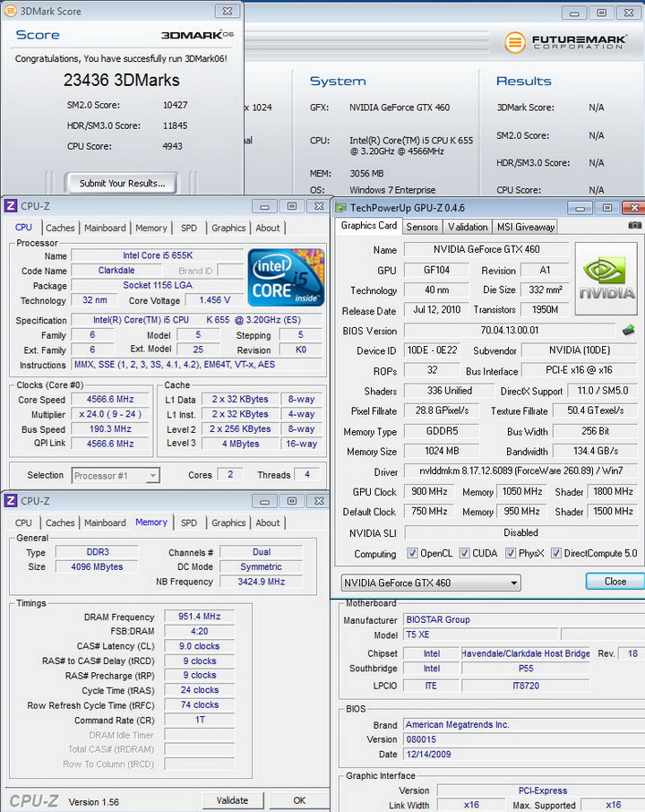Viewport: 645px width, 812px height.
Task: Click the CPU Score 4943 value
Action: point(172,146)
